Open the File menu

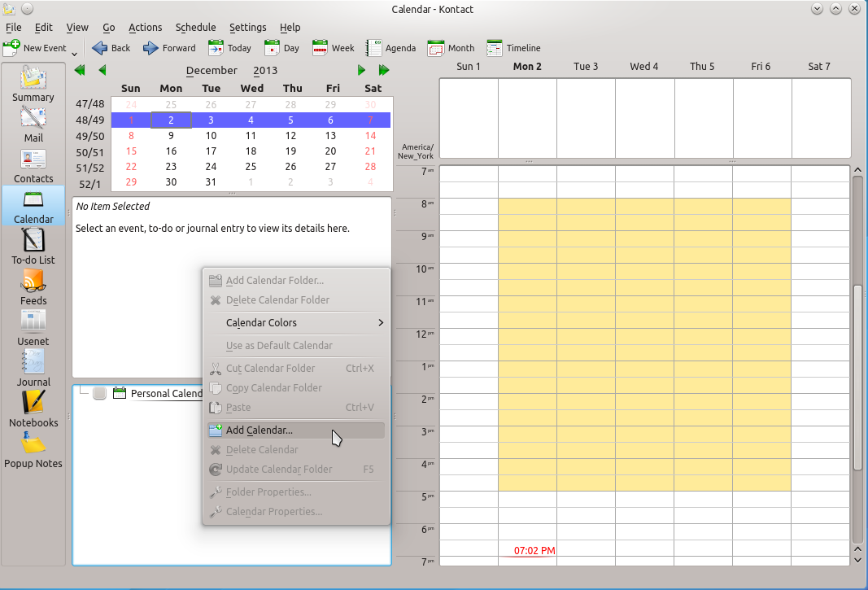[13, 27]
